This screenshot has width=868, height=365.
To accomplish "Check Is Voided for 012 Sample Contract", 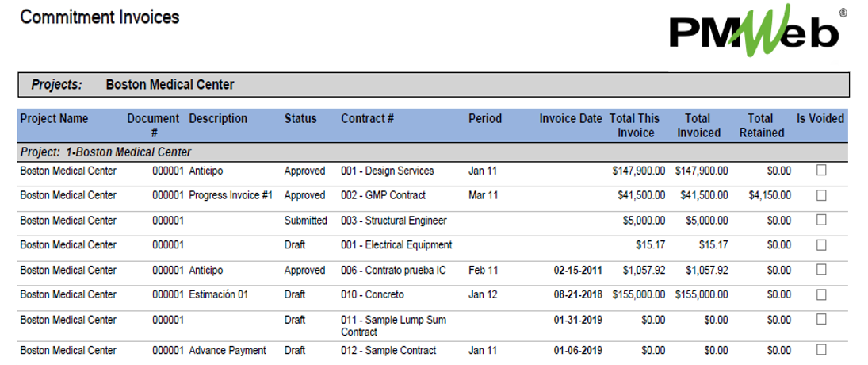I will point(821,349).
